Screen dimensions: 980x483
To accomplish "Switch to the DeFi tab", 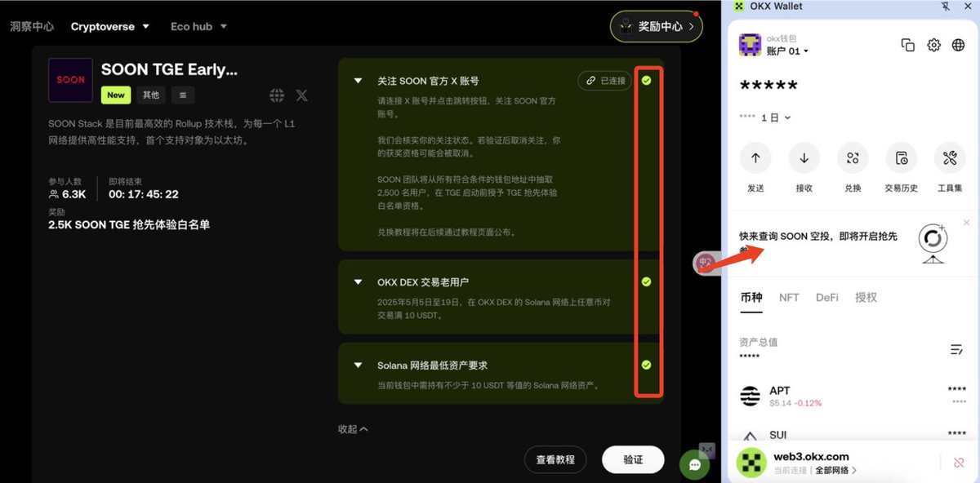I will click(827, 298).
